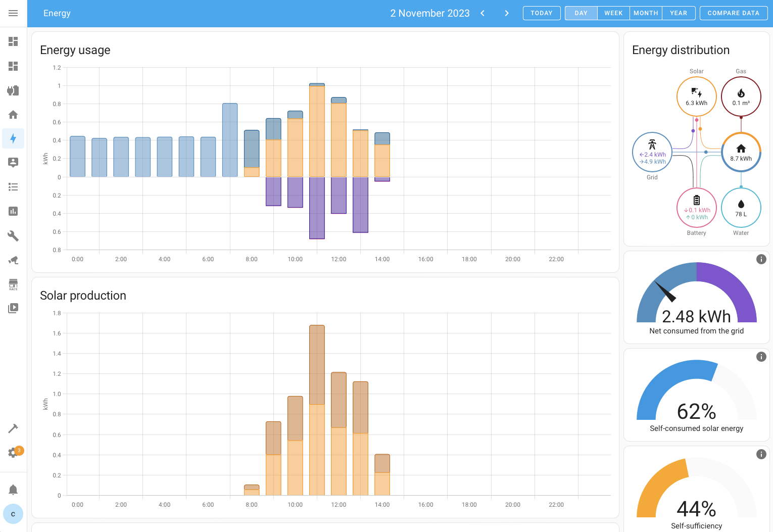Click the Solar circle in Energy distribution
773x532 pixels.
point(696,96)
